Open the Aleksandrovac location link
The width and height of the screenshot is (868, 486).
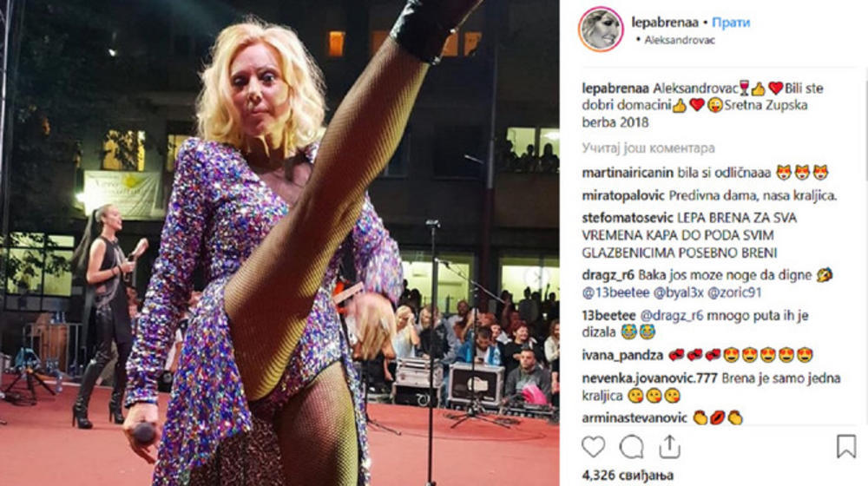click(680, 40)
